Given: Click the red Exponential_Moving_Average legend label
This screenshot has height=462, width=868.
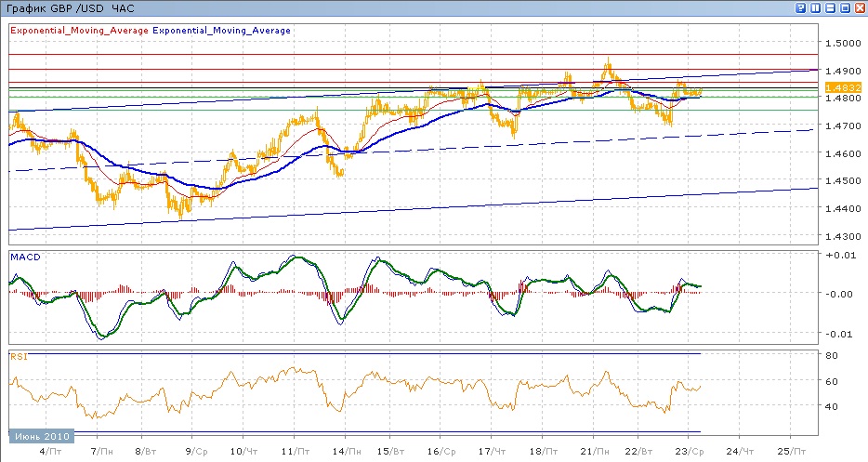Looking at the screenshot, I should point(79,31).
